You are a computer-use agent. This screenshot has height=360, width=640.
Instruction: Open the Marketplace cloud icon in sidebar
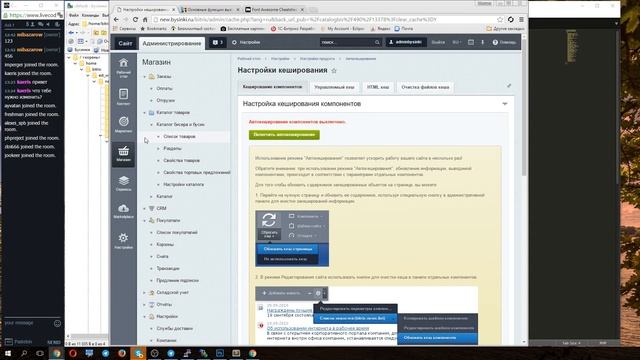pos(123,209)
